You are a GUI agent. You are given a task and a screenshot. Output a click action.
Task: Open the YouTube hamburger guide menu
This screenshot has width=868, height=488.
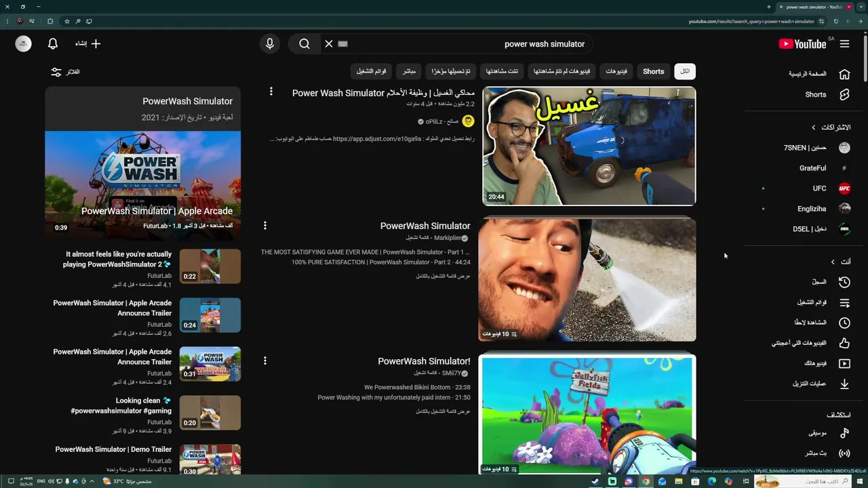pyautogui.click(x=844, y=44)
